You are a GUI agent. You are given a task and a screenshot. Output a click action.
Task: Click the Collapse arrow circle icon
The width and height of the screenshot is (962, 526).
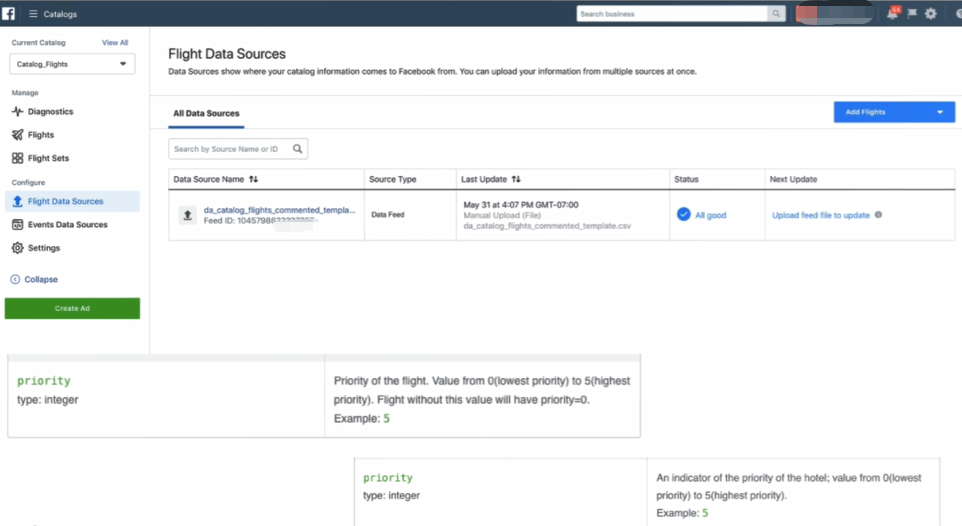(15, 279)
